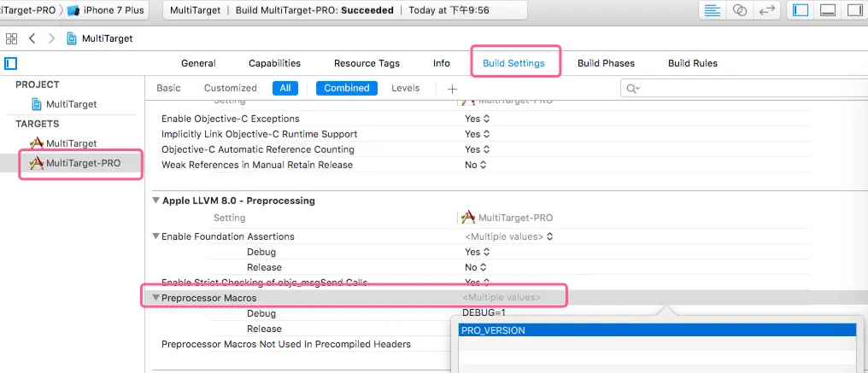Open the Info tab
This screenshot has height=373, width=868.
point(441,63)
